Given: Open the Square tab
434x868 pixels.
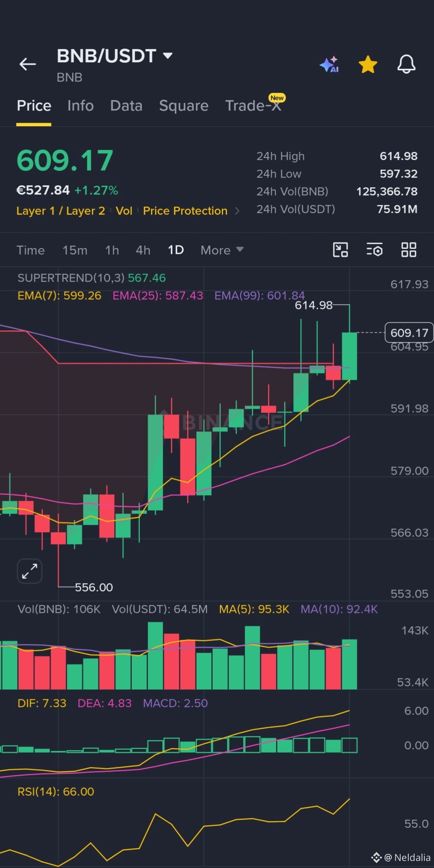Looking at the screenshot, I should [x=184, y=106].
